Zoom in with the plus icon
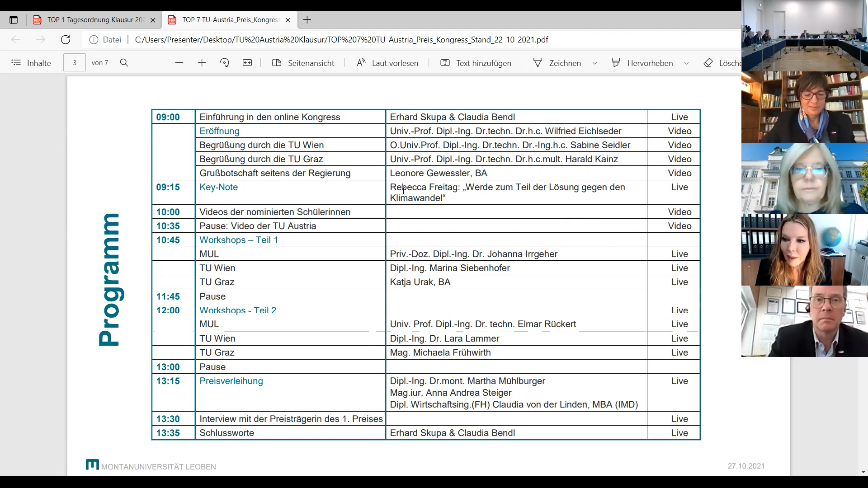This screenshot has width=868, height=488. click(x=202, y=63)
